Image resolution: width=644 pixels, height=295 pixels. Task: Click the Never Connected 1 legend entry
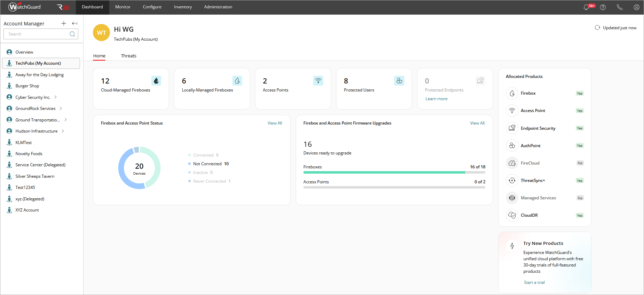[x=209, y=181]
